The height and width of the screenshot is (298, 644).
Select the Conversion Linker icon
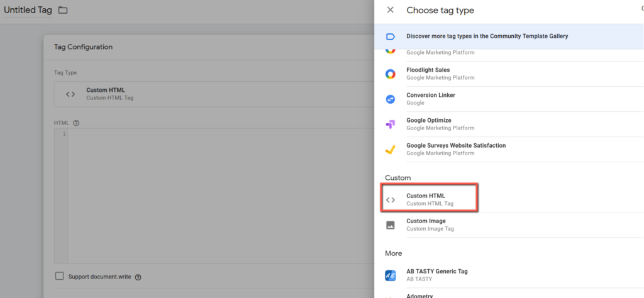click(391, 99)
